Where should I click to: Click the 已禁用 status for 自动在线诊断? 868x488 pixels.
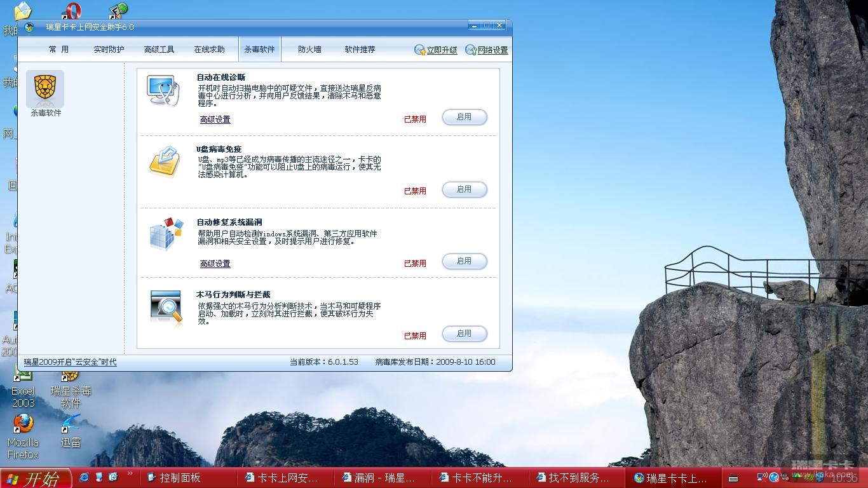(x=415, y=119)
